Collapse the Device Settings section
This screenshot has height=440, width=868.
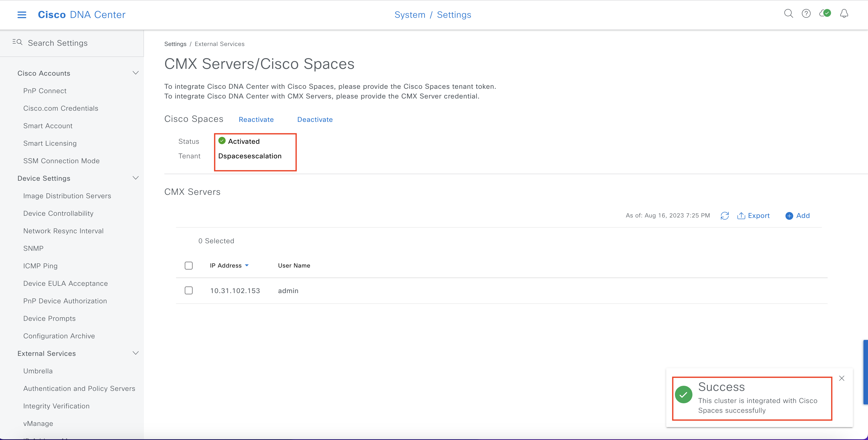click(135, 178)
